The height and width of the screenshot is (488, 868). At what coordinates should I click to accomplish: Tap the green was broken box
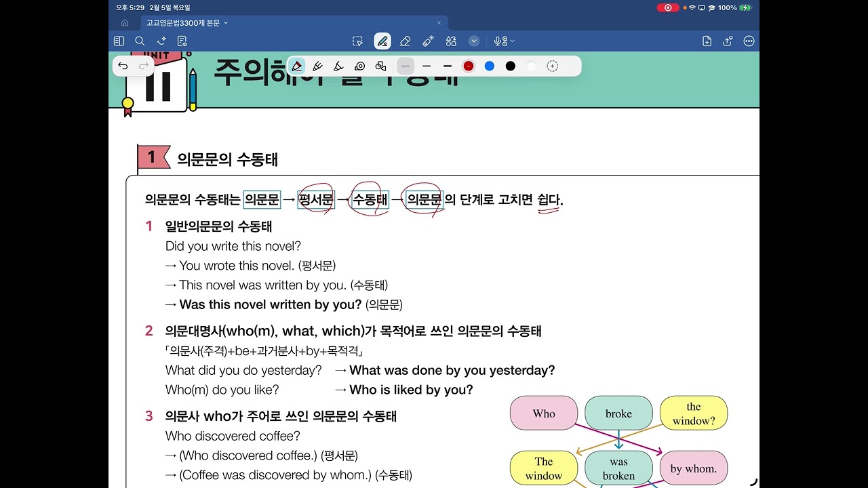[x=618, y=468]
